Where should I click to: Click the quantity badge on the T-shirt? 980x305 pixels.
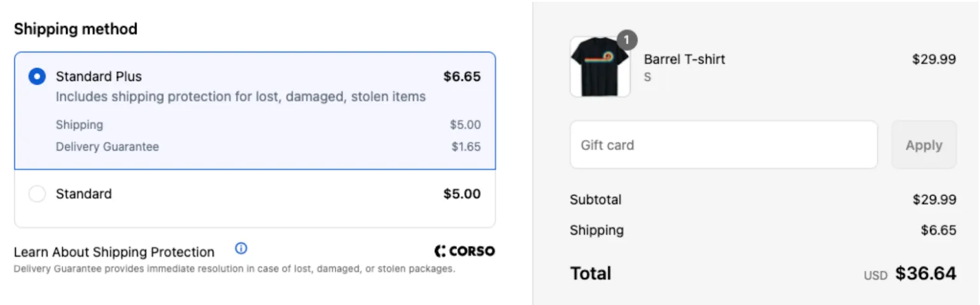click(627, 40)
